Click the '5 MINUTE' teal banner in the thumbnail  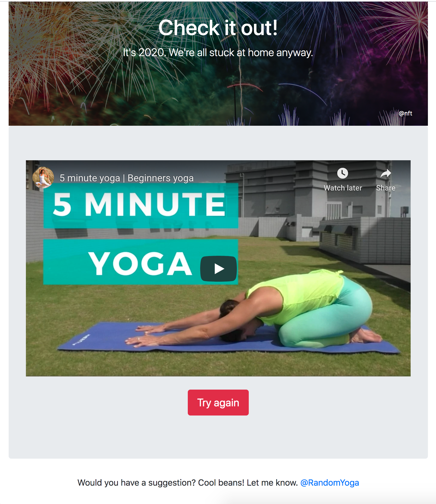pos(141,206)
